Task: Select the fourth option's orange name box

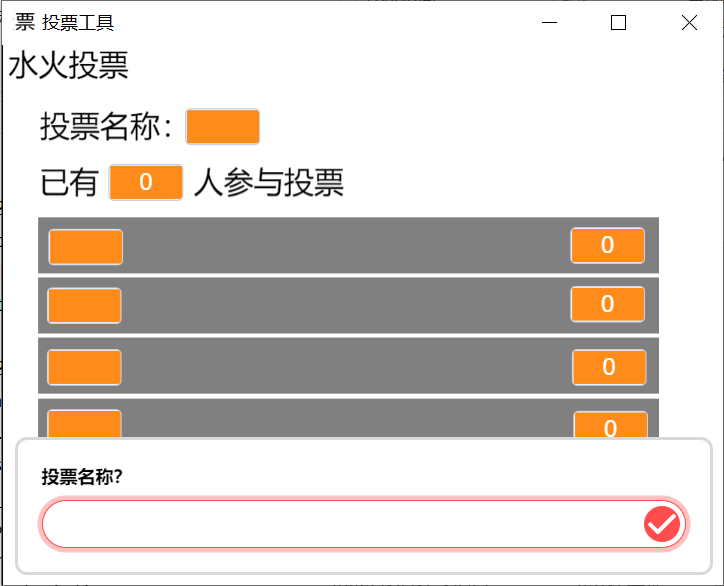Action: (x=84, y=423)
